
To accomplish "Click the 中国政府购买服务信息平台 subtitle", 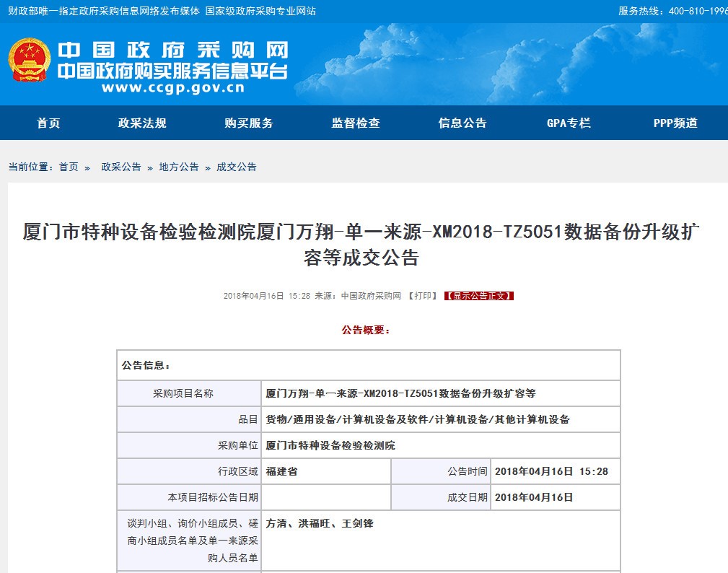I will pos(172,71).
